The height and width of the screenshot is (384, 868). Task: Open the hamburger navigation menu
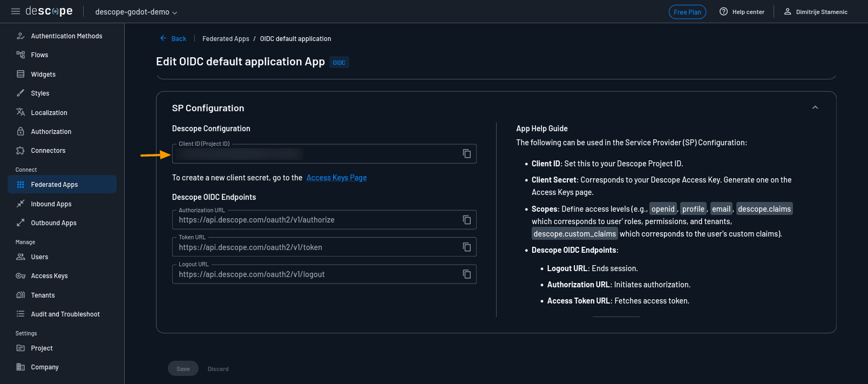point(16,11)
